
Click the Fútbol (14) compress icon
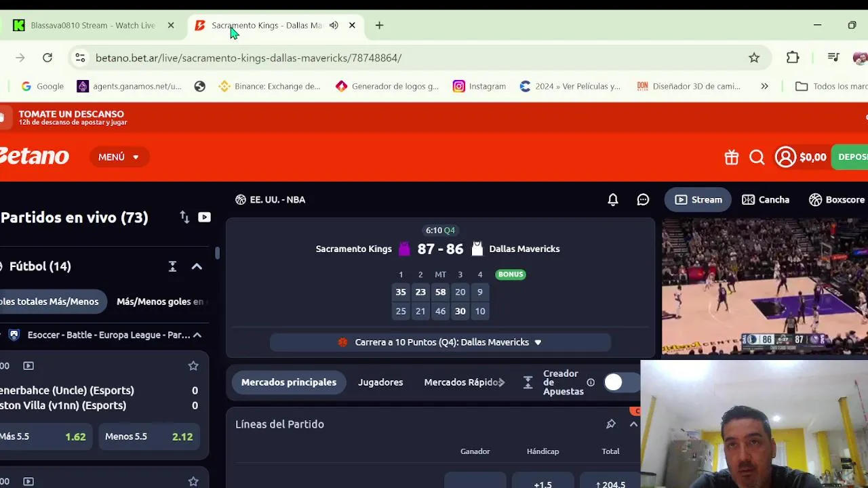172,266
